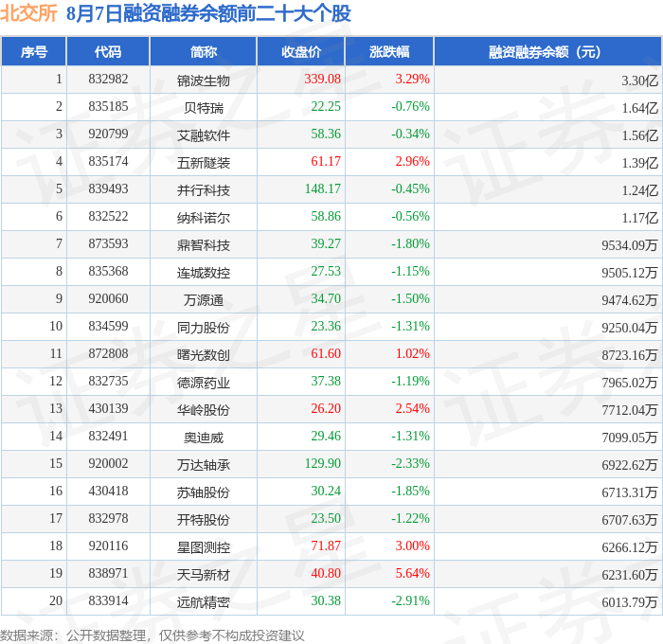Select the stock name 万达轴承

pyautogui.click(x=204, y=465)
